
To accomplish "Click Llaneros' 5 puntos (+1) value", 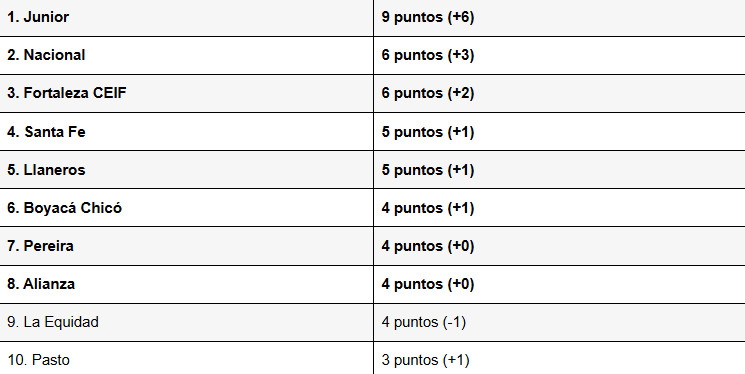I will point(428,170).
